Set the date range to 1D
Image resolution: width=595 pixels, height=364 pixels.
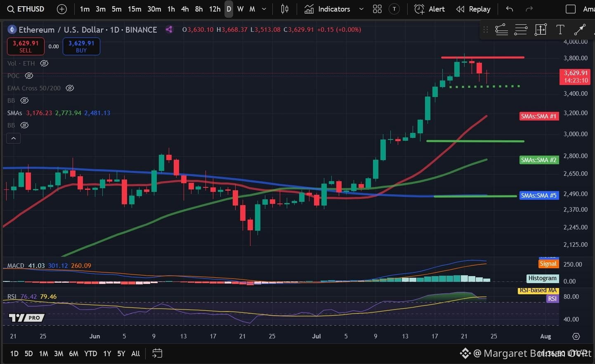[x=14, y=353]
